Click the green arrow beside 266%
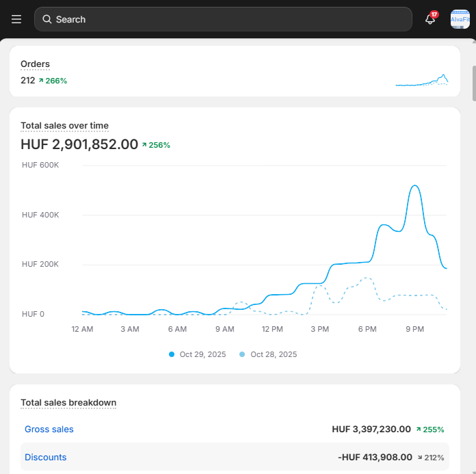The image size is (476, 474). tap(41, 81)
